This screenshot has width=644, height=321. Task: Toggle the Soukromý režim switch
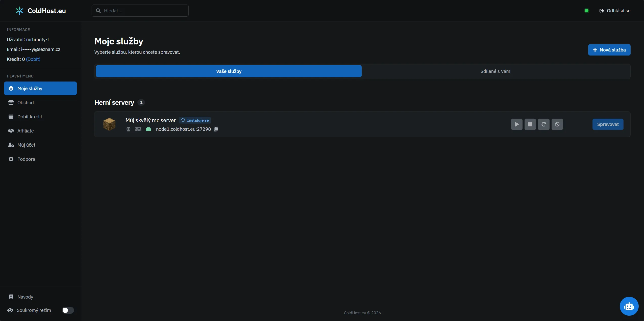[x=68, y=310]
